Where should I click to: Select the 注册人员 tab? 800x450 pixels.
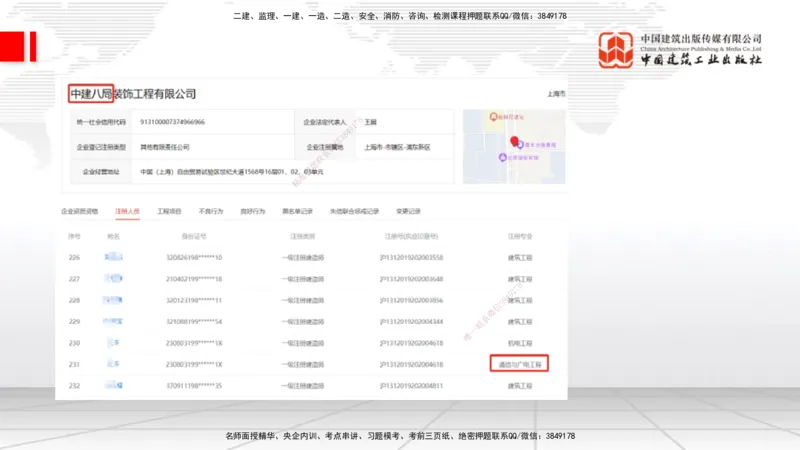(128, 211)
